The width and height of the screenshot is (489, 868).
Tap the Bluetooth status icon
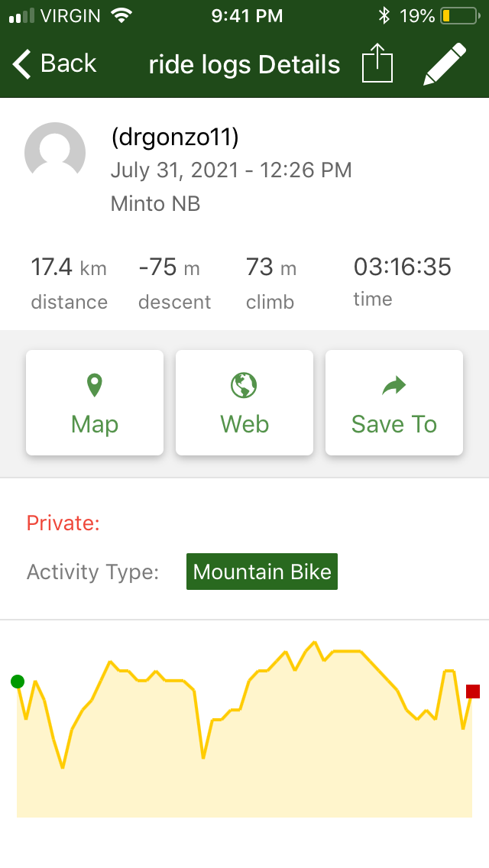(x=384, y=16)
